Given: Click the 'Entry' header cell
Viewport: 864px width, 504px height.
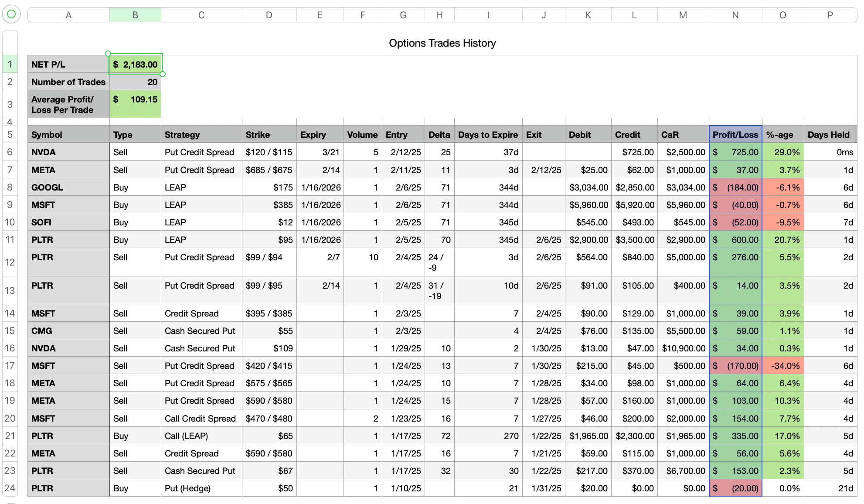Looking at the screenshot, I should [x=403, y=135].
